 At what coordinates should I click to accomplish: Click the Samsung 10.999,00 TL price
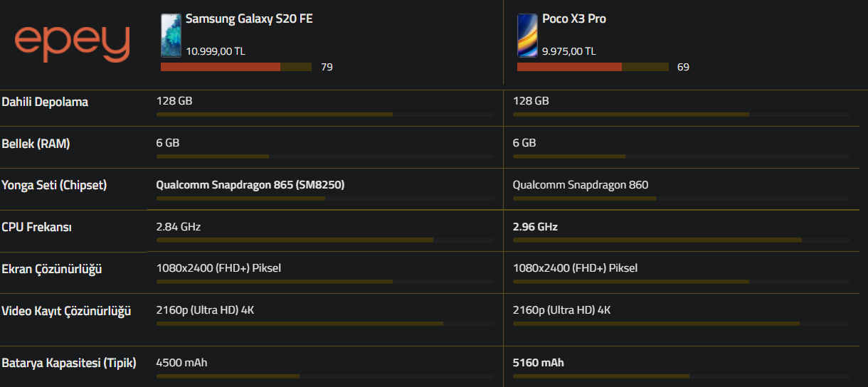pyautogui.click(x=216, y=51)
